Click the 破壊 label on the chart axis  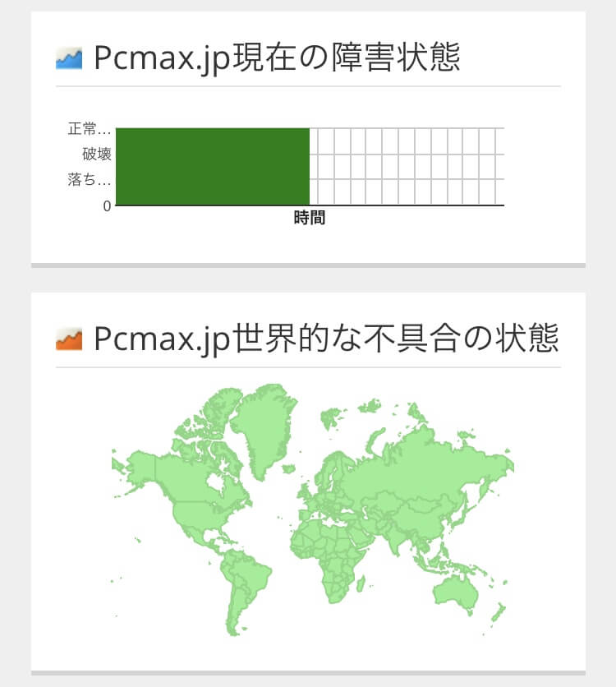(x=97, y=154)
